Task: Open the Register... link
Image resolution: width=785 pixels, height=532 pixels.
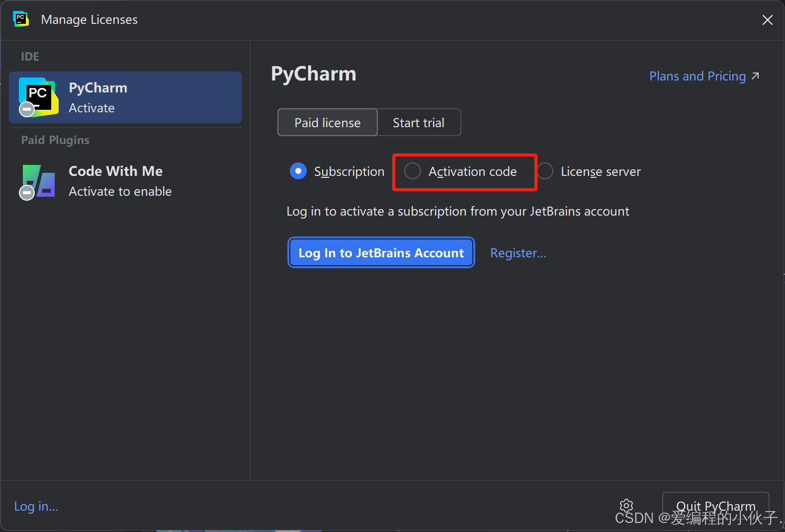Action: click(518, 253)
